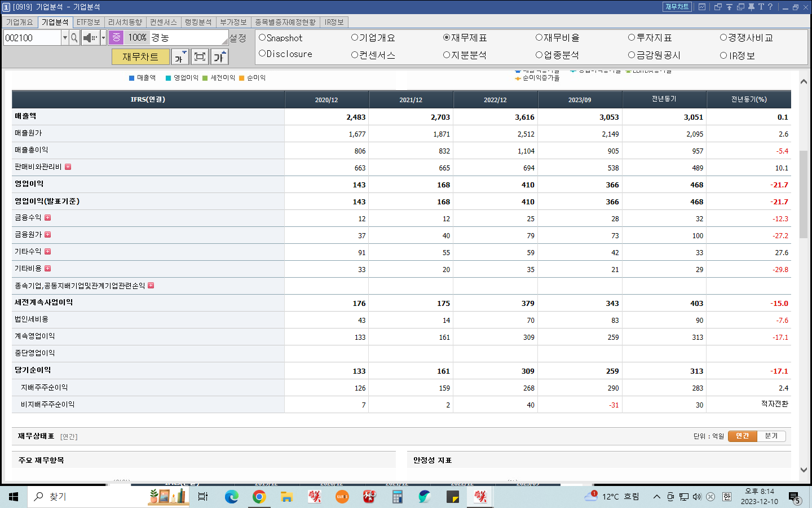Screen dimensions: 812x508
Task: Switch to 랭킹분석 tab
Action: click(198, 22)
